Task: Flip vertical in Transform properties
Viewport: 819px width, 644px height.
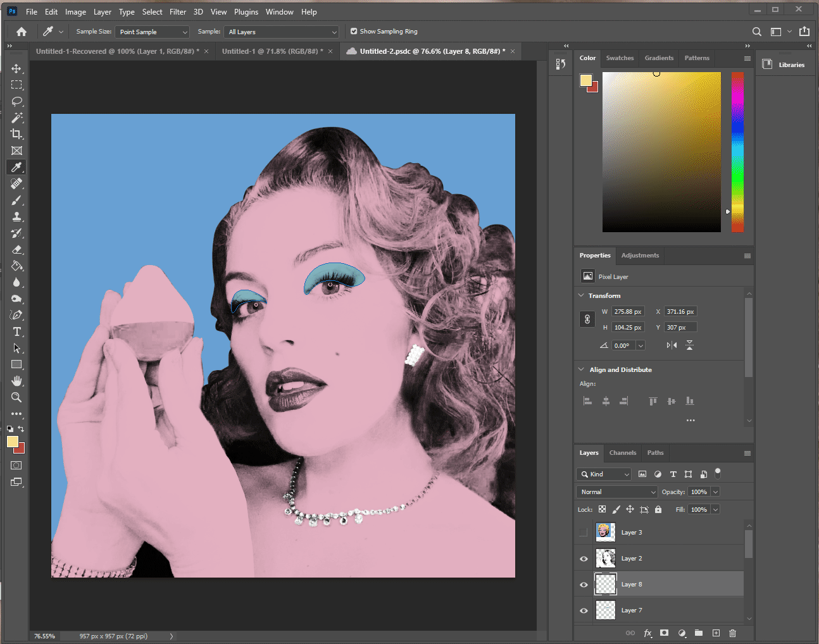Action: coord(689,345)
